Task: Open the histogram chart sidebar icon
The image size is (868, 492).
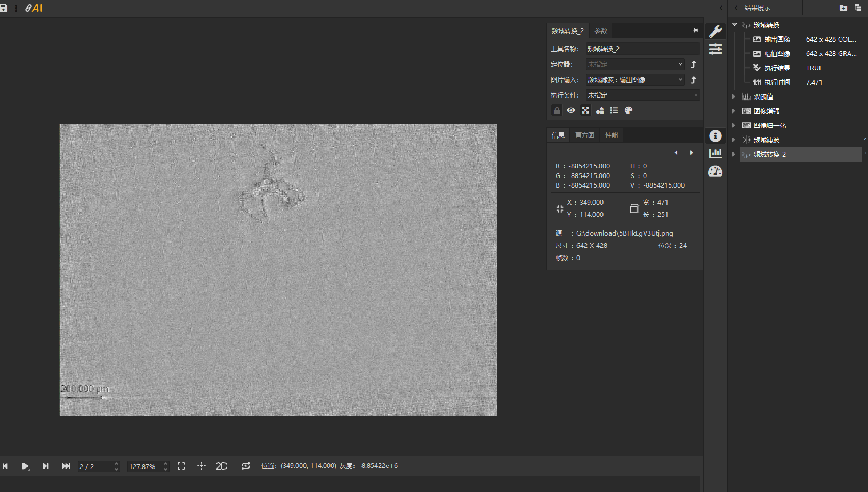Action: [715, 154]
